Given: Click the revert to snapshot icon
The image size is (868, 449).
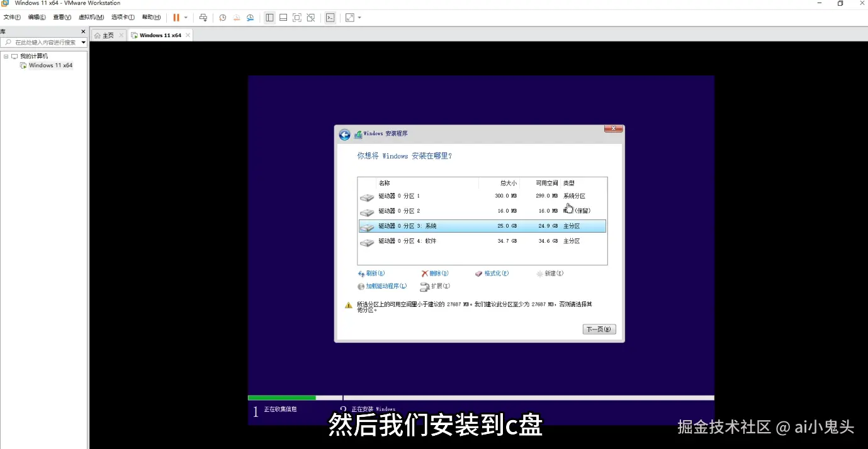Looking at the screenshot, I should [237, 18].
